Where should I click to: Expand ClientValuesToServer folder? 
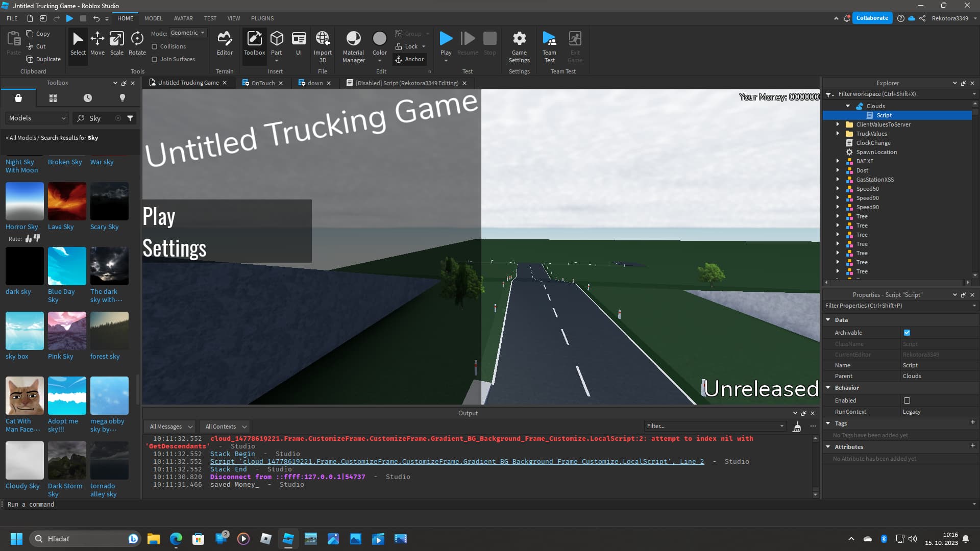[x=838, y=124]
